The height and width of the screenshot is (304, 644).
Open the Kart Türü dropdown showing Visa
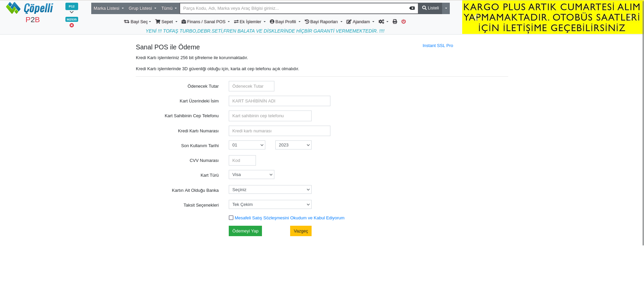click(x=251, y=175)
